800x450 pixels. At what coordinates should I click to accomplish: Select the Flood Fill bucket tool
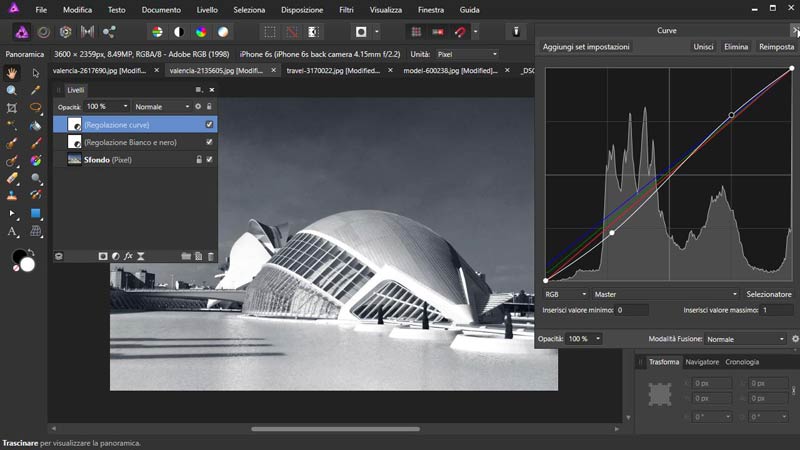[35, 126]
